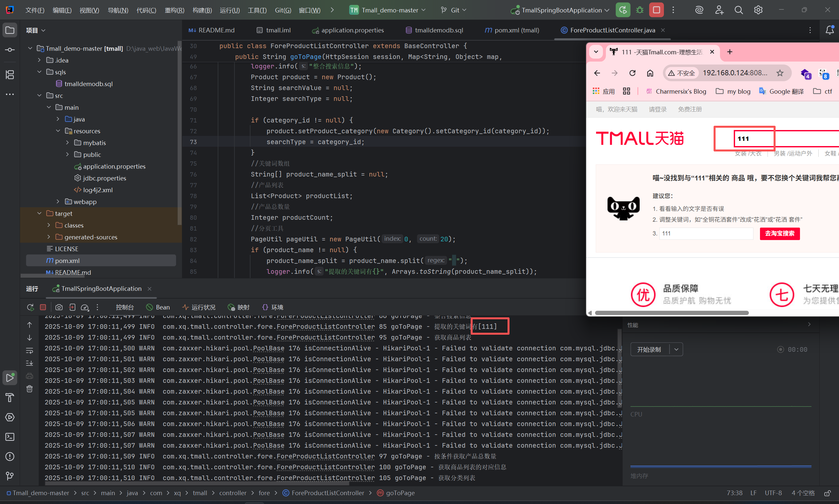Image resolution: width=839 pixels, height=504 pixels.
Task: Click the 请登录 link on Tmall page
Action: (x=657, y=109)
